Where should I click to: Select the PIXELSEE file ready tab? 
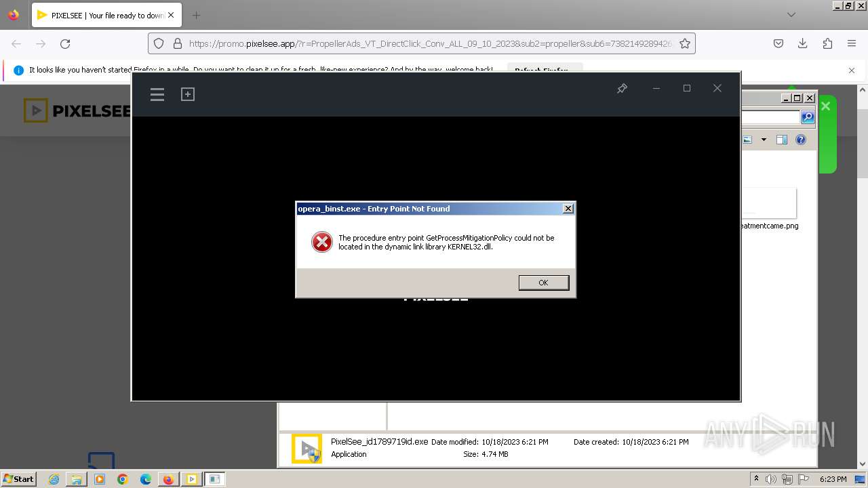(106, 15)
